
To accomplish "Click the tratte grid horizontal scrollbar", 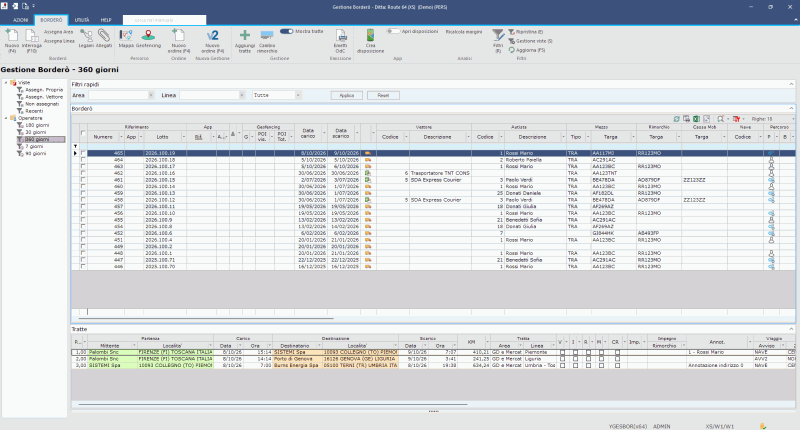I will (273, 404).
